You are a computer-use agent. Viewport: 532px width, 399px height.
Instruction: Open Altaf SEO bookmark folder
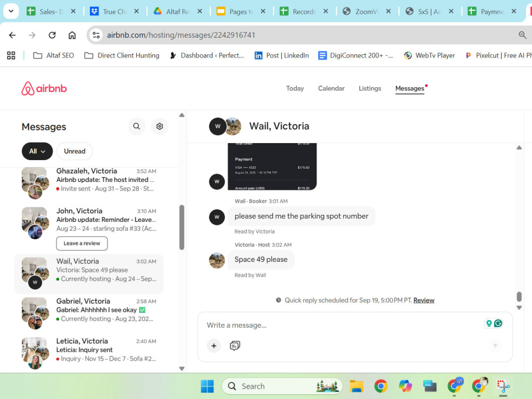[53, 55]
